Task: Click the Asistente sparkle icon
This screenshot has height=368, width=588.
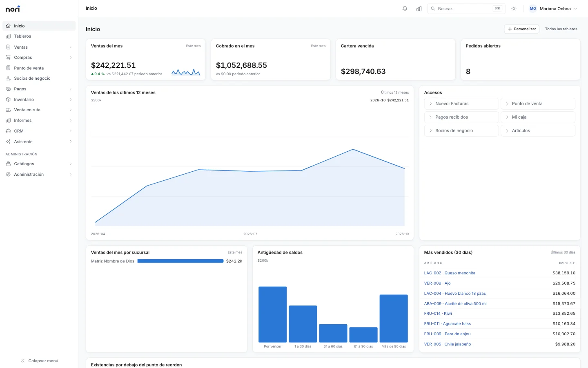Action: point(8,141)
